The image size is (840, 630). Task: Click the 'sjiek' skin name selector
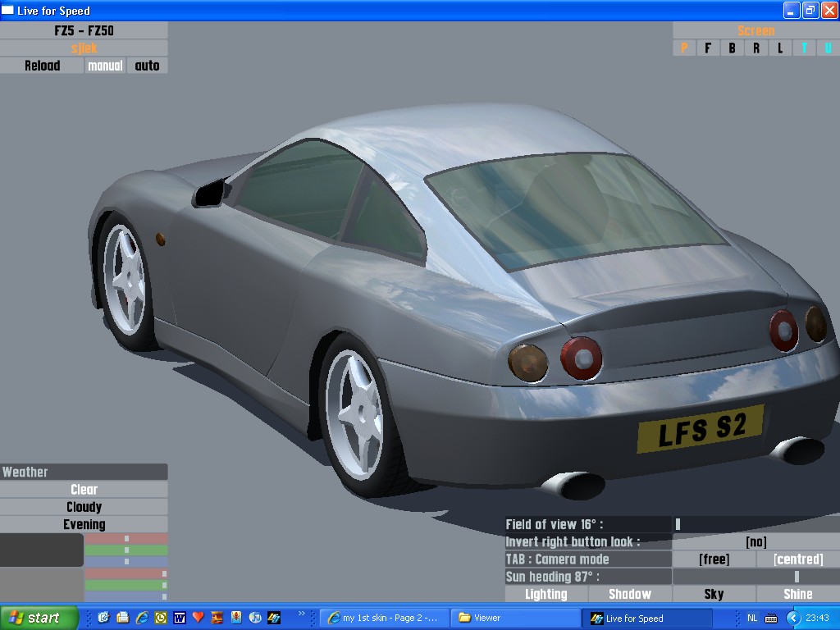point(84,48)
